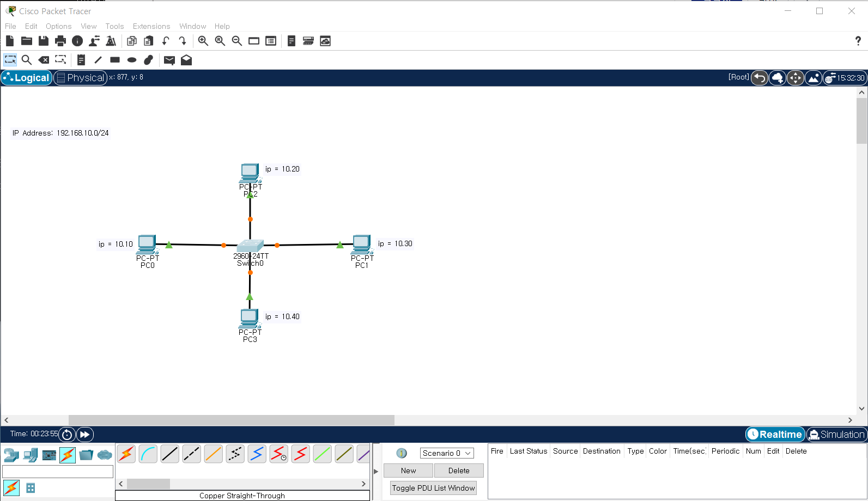This screenshot has height=501, width=868.
Task: Select Copper Cross-Over dashed cable
Action: point(192,454)
